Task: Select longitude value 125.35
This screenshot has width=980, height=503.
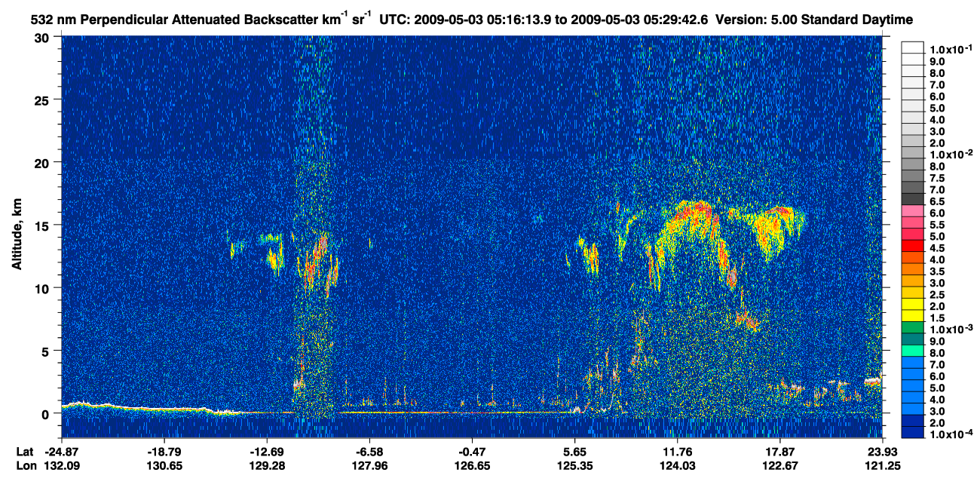Action: click(575, 466)
